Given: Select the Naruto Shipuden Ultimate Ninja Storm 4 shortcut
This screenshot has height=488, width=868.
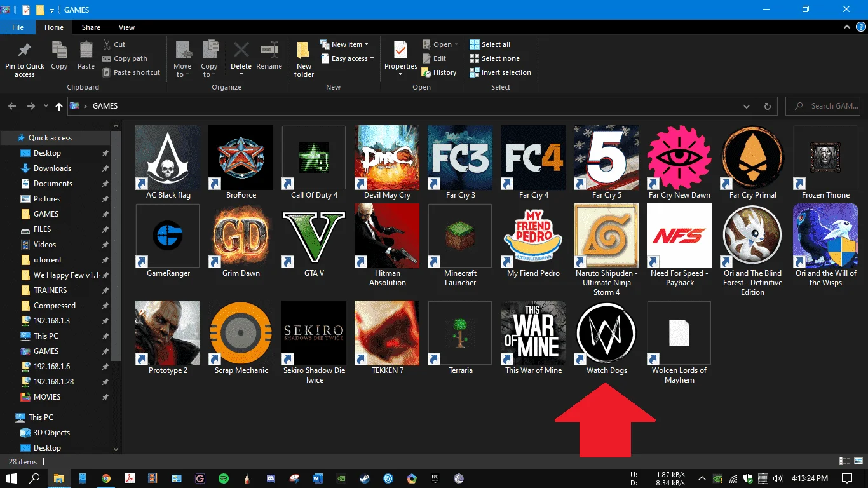Looking at the screenshot, I should (606, 250).
